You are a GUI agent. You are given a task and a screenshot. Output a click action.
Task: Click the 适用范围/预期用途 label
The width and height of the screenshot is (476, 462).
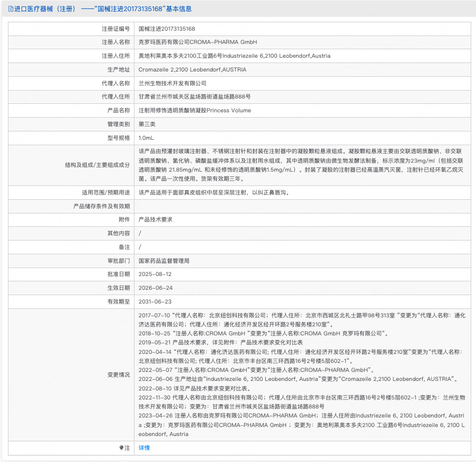(x=106, y=192)
